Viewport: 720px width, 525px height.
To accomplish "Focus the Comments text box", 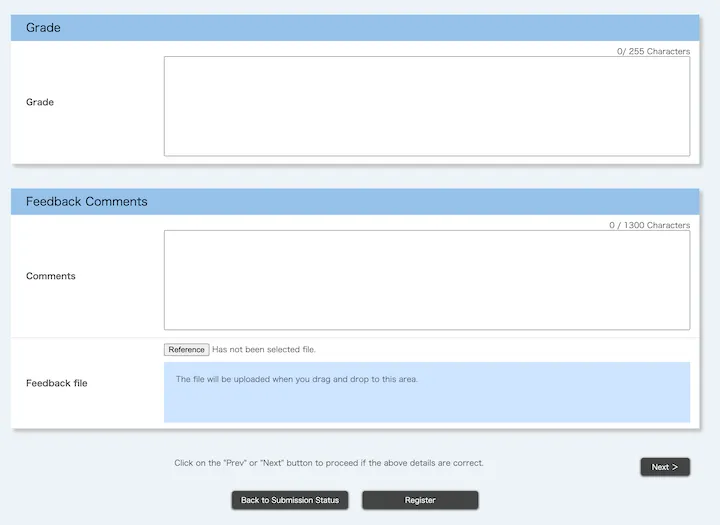I will [x=426, y=280].
